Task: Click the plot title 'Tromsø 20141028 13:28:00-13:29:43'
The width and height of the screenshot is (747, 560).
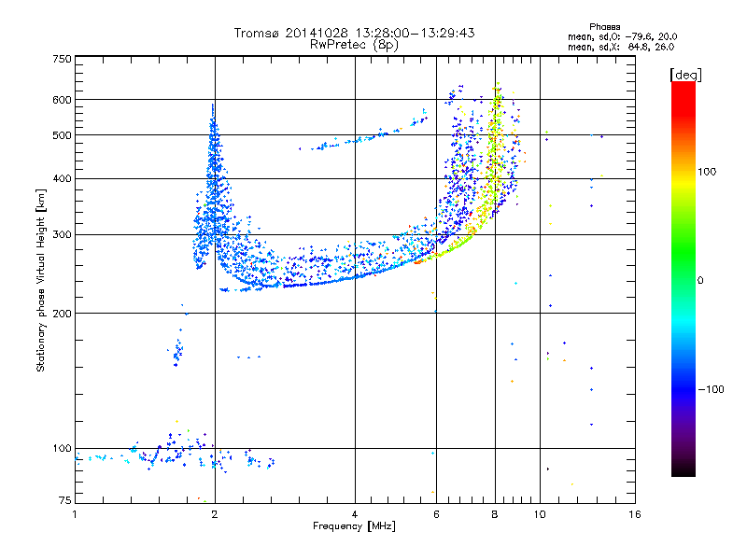Action: pos(355,33)
